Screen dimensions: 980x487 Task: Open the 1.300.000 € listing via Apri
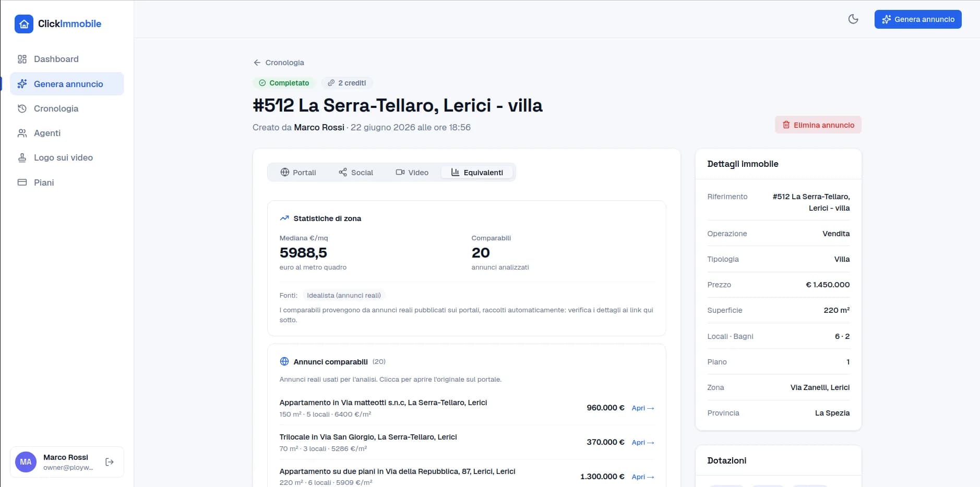tap(643, 477)
